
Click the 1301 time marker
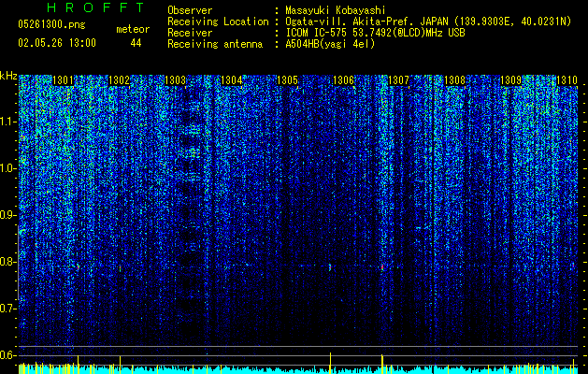click(x=63, y=80)
